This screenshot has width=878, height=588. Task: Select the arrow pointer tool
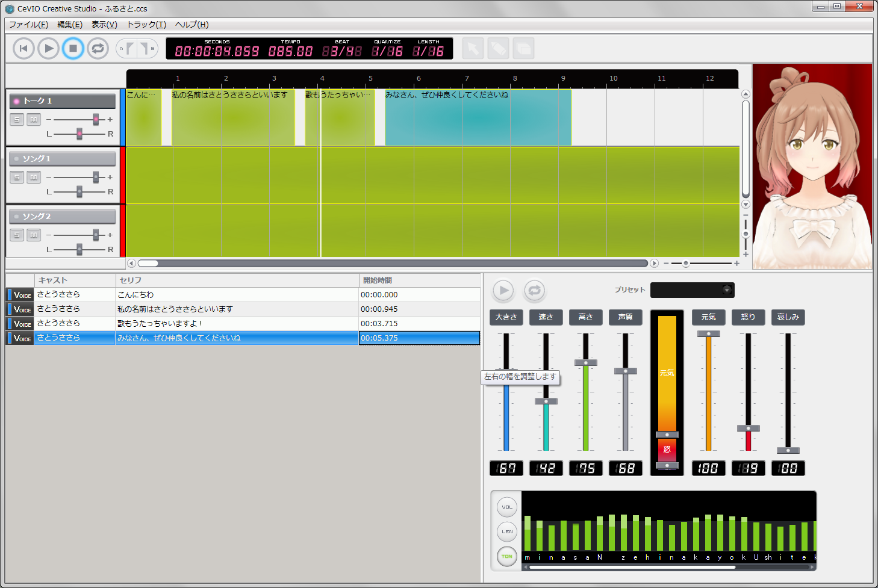click(473, 48)
